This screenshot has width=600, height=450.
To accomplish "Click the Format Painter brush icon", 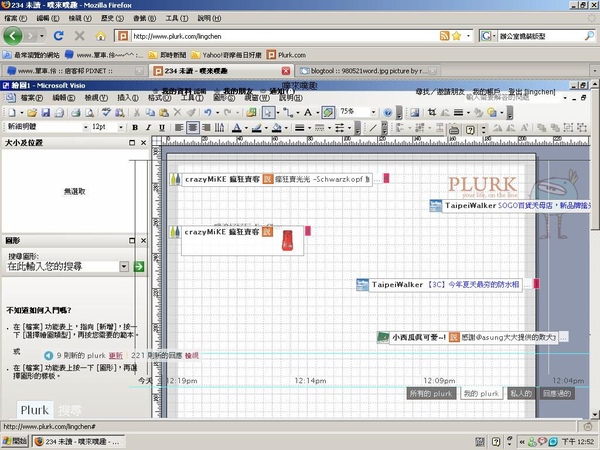I will (191, 112).
